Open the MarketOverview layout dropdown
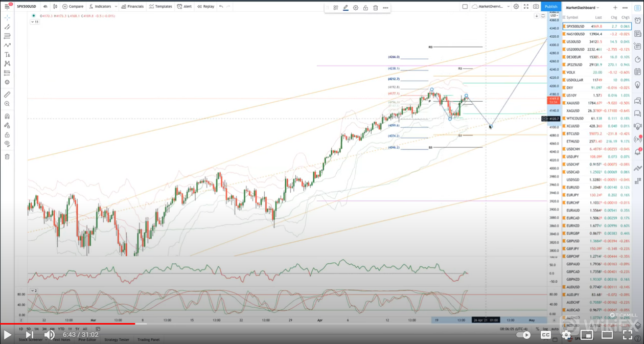 tap(491, 7)
